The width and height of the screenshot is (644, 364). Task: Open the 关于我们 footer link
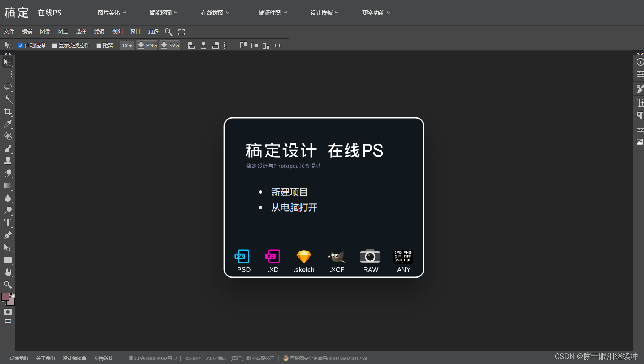click(x=46, y=359)
